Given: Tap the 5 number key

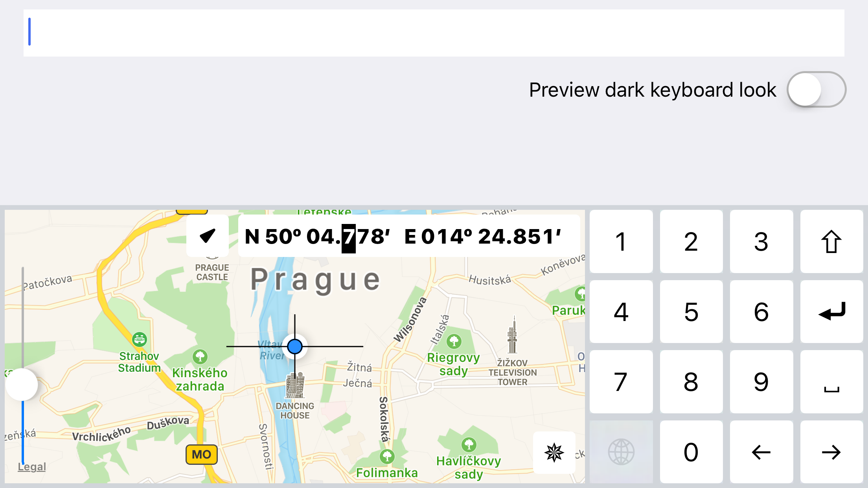Looking at the screenshot, I should click(691, 312).
